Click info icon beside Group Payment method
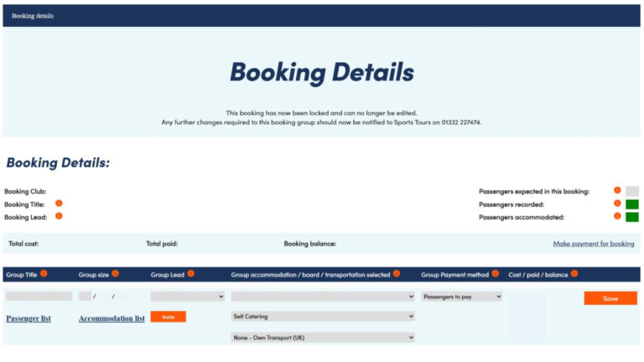 496,273
